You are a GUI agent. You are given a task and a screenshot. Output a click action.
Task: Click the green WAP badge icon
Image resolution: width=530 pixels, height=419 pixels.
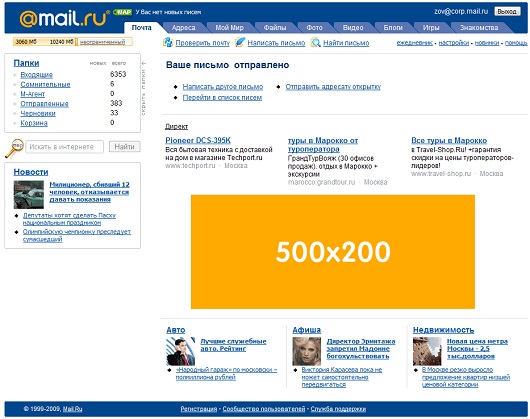pyautogui.click(x=122, y=12)
